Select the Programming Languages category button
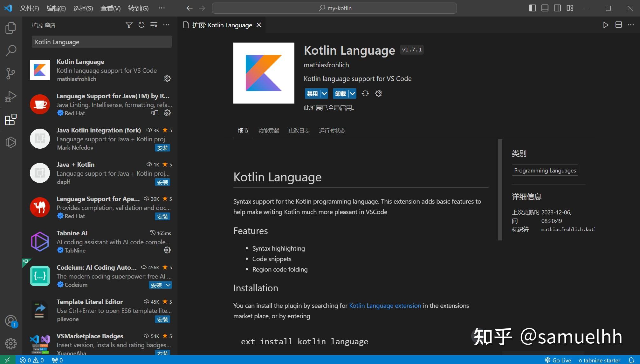This screenshot has height=364, width=640. (x=545, y=170)
